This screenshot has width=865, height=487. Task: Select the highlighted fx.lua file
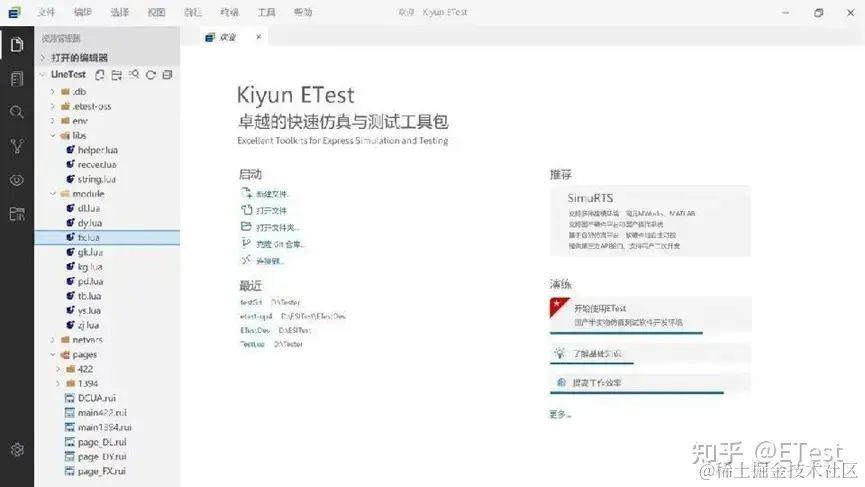pos(107,238)
